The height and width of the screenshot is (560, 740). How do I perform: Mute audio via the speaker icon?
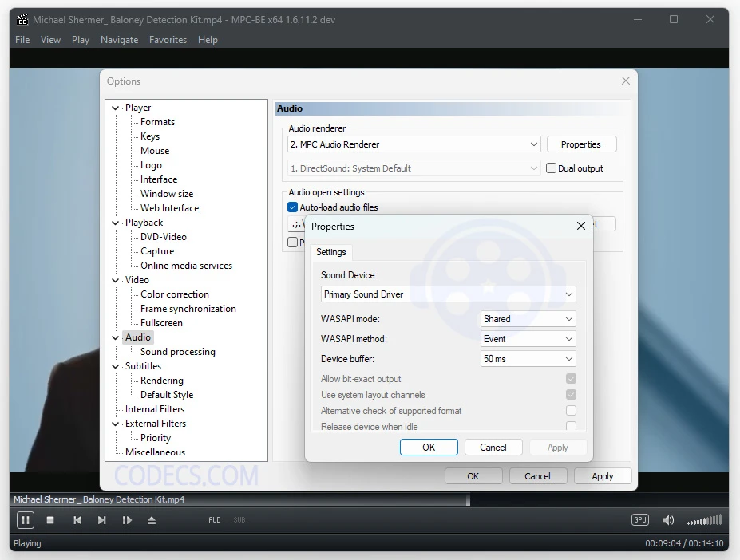pyautogui.click(x=668, y=520)
